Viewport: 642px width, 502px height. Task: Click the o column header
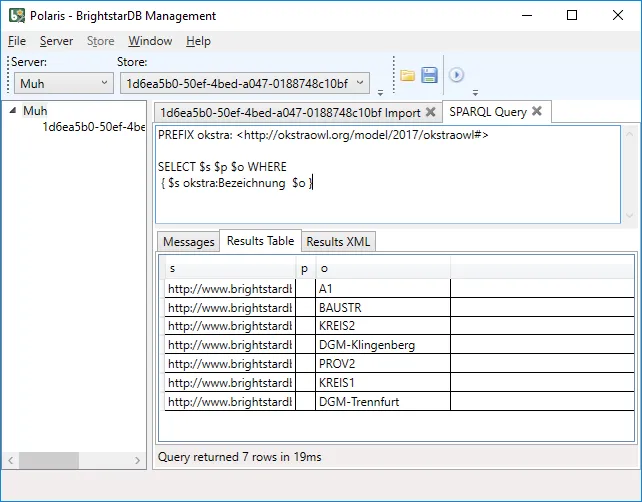click(383, 269)
